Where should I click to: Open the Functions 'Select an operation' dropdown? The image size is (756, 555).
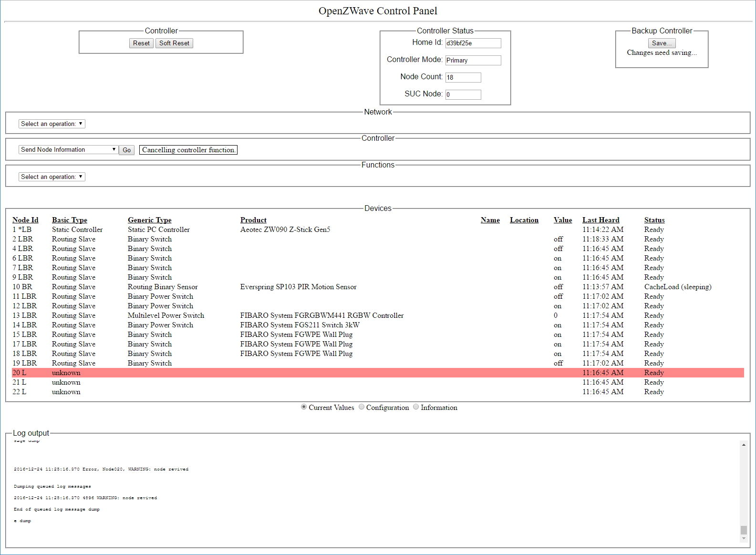pyautogui.click(x=52, y=177)
